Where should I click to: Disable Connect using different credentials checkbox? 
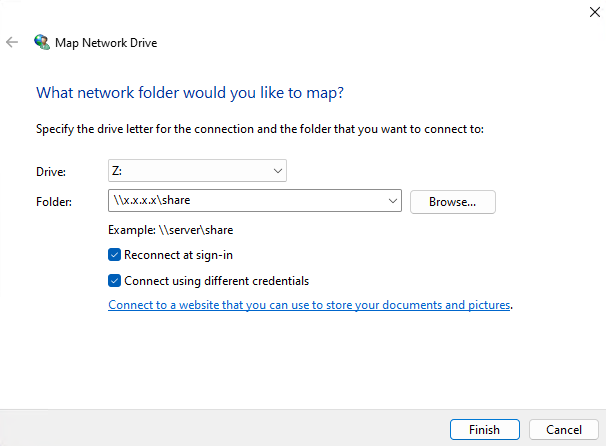tap(114, 280)
